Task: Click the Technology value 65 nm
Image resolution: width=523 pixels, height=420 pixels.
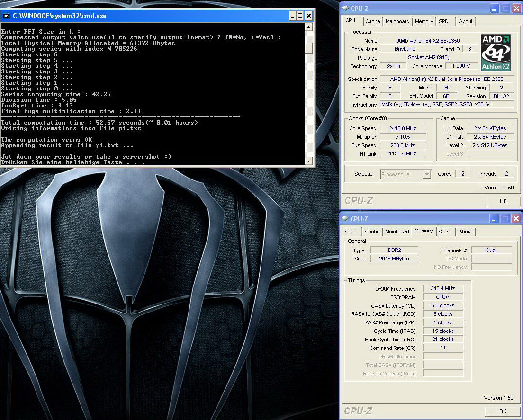Action: 393,66
